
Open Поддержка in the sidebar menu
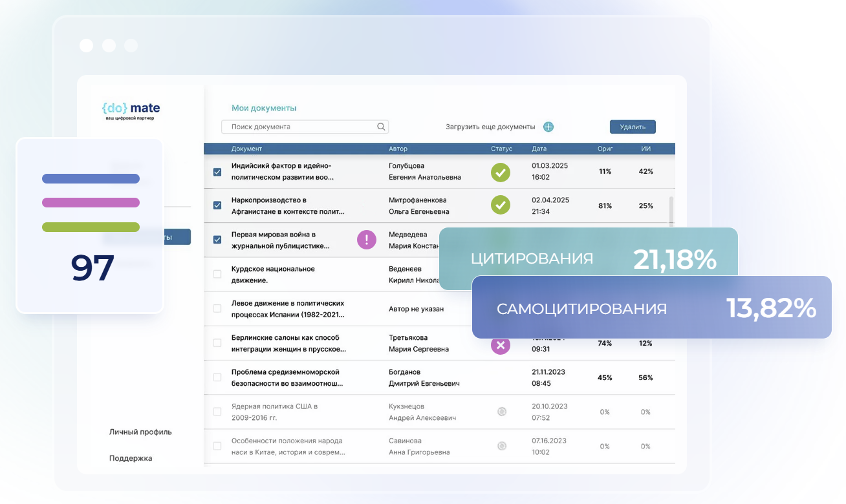pyautogui.click(x=130, y=457)
